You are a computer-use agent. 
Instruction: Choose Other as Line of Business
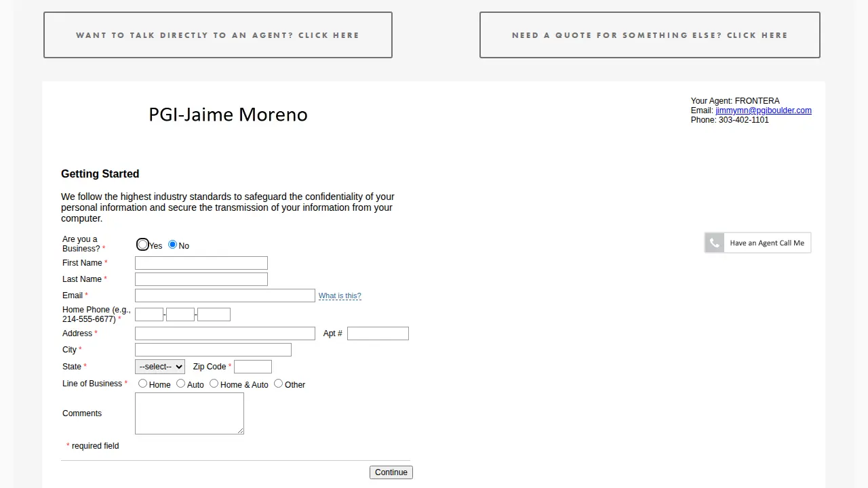[278, 384]
